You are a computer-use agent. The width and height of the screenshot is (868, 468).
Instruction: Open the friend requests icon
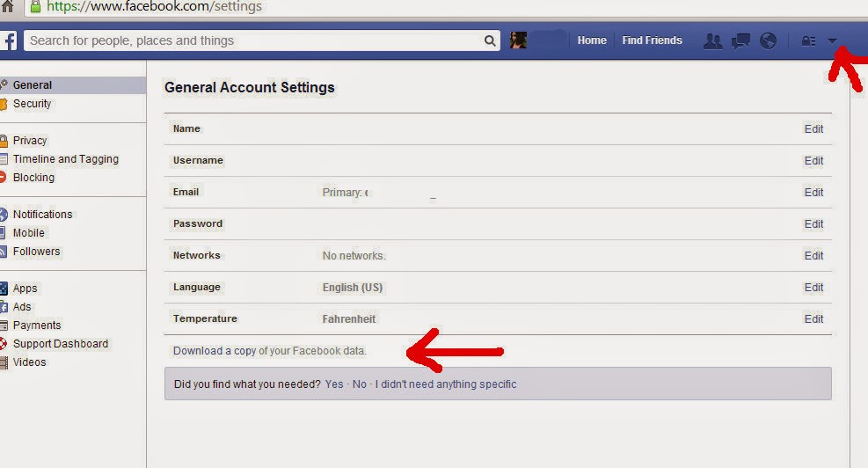pyautogui.click(x=712, y=41)
